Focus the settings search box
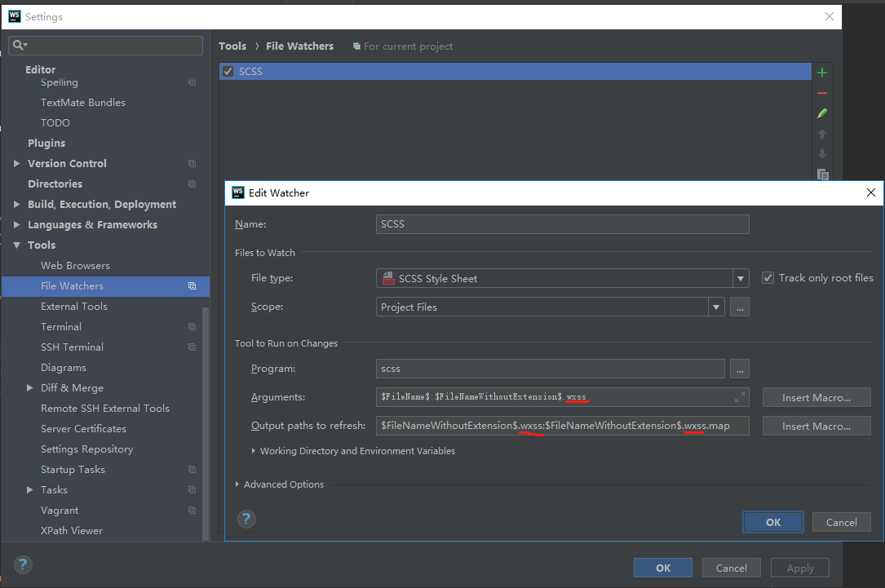 coord(105,45)
